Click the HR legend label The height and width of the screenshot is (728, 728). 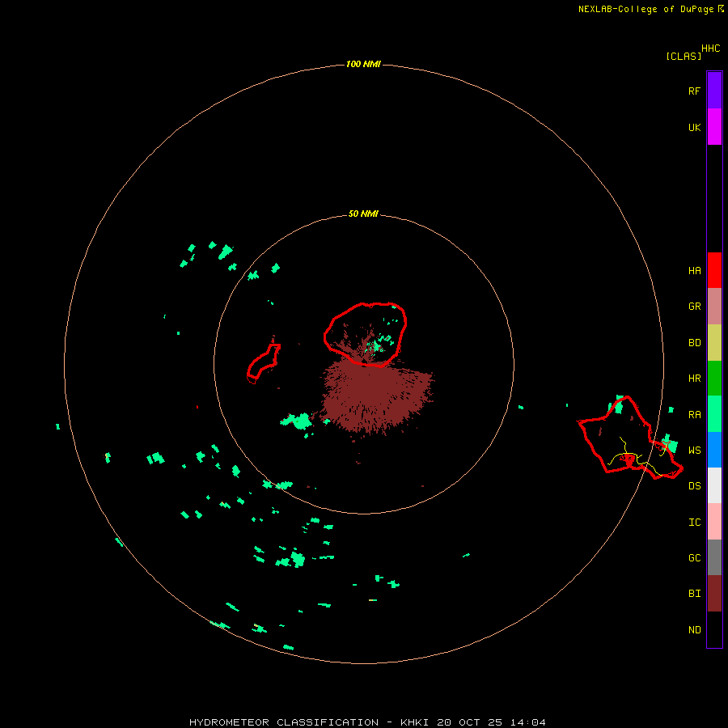point(695,379)
